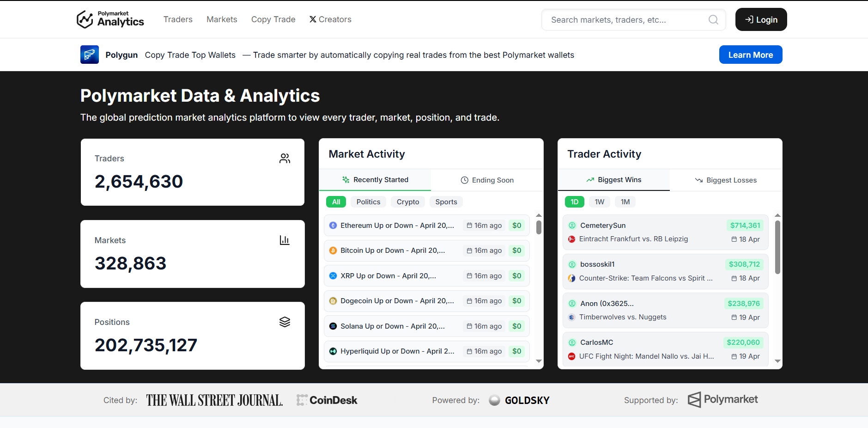Click the Polymarket Analytics logo
The width and height of the screenshot is (868, 428).
110,19
